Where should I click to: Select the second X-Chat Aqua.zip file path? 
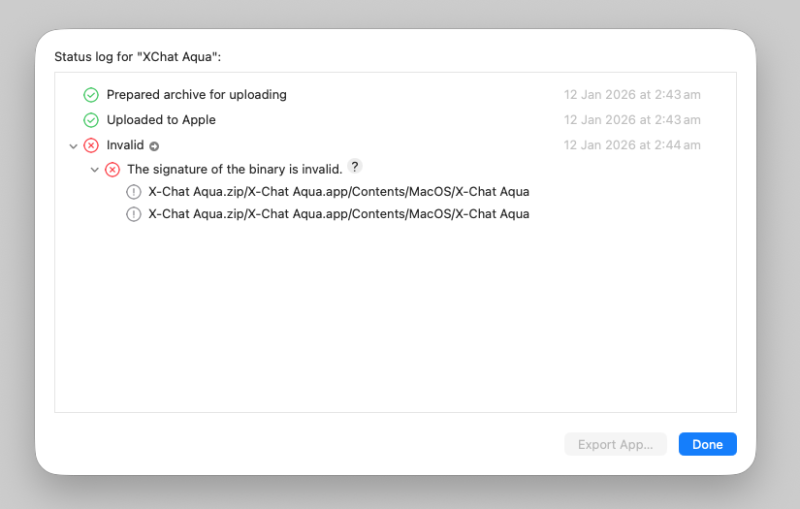[x=338, y=213]
